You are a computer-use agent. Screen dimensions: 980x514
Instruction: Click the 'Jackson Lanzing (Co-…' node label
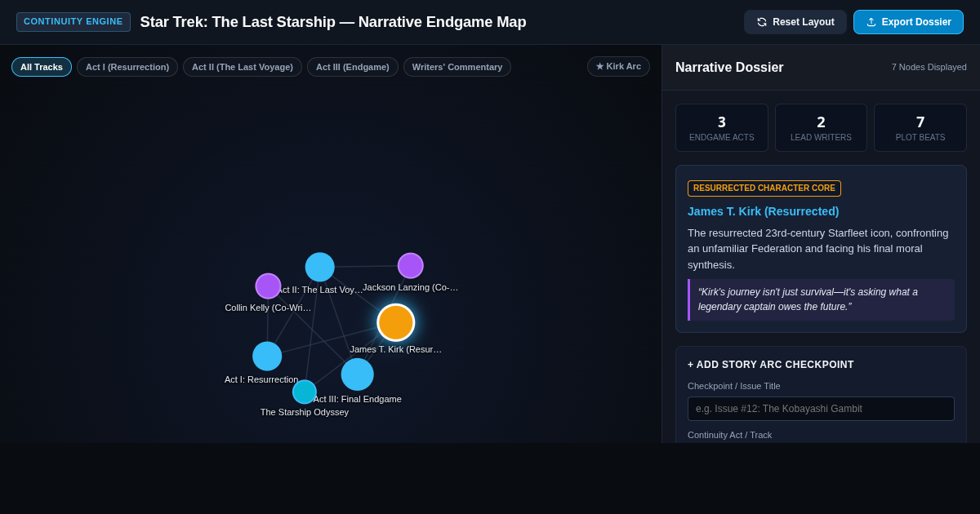click(x=411, y=287)
